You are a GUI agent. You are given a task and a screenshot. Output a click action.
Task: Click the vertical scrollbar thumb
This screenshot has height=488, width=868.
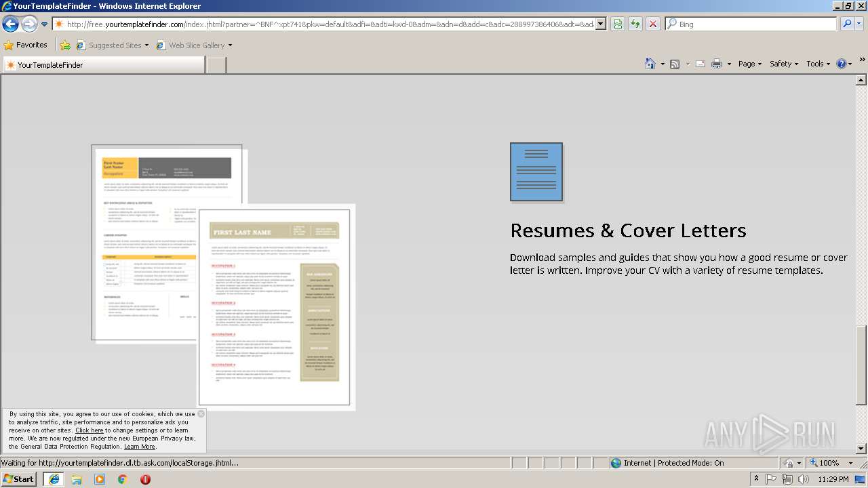click(861, 365)
